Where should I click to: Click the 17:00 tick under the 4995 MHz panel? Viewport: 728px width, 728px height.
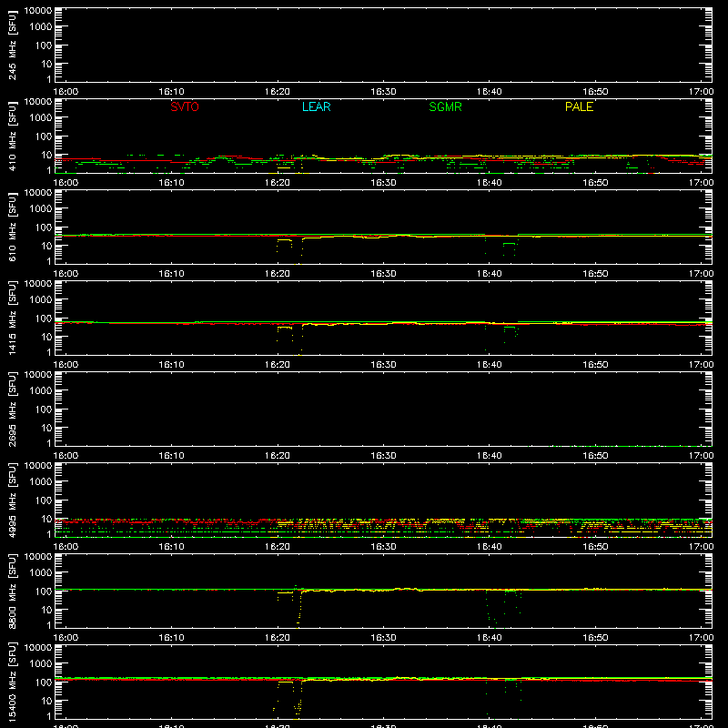point(701,547)
